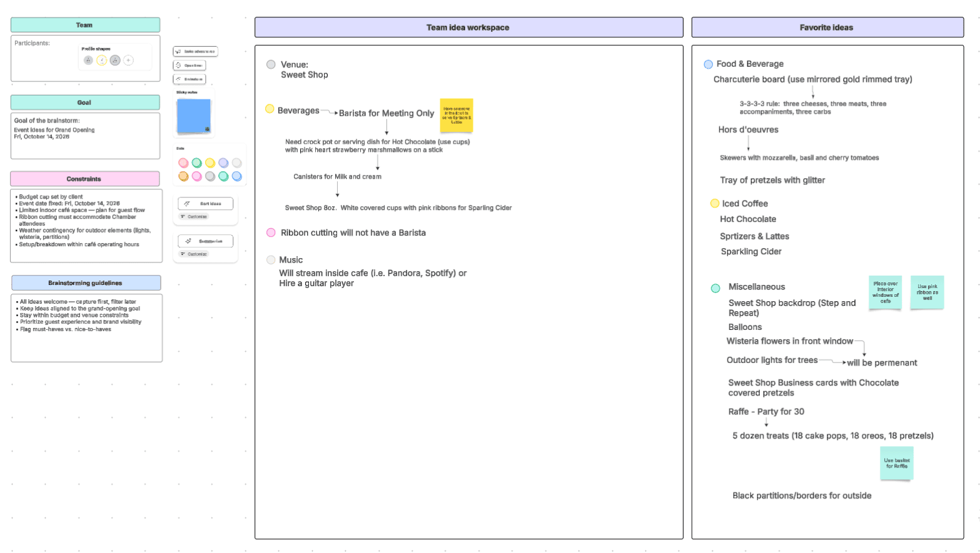980x553 pixels.
Task: Select the 'Use pink ribbon as well' sticky
Action: point(927,292)
